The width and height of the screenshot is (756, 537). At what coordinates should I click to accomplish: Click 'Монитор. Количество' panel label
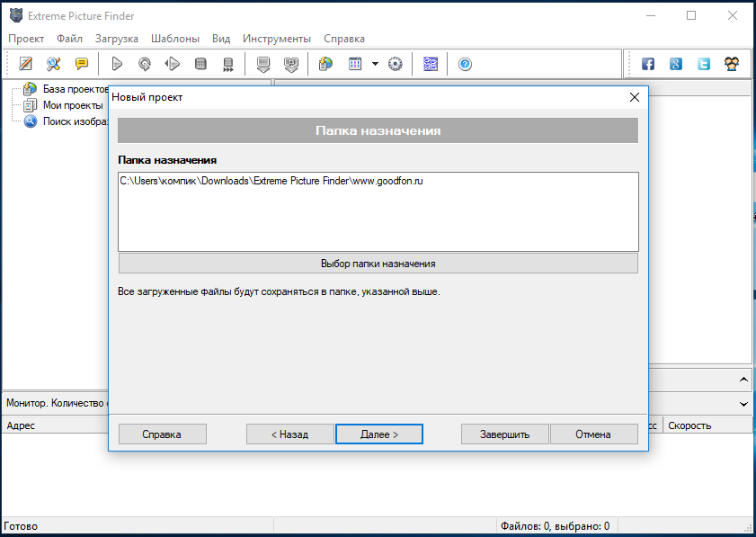(x=56, y=403)
